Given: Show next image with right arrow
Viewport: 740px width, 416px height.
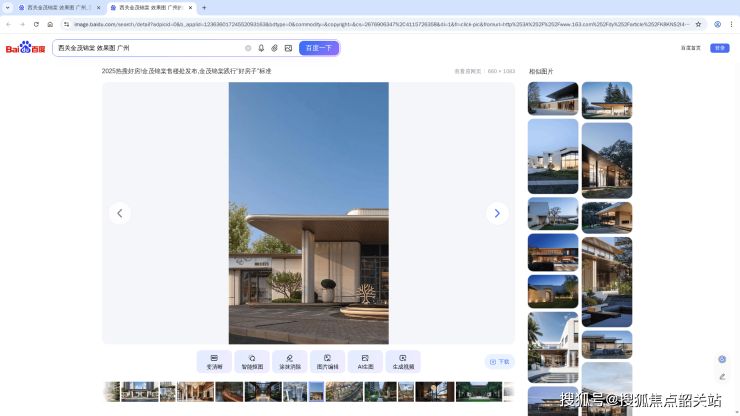Looking at the screenshot, I should pyautogui.click(x=497, y=213).
